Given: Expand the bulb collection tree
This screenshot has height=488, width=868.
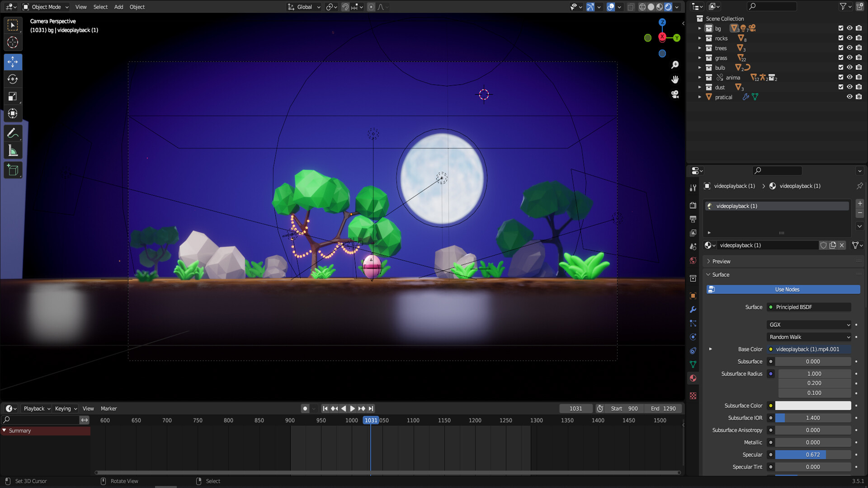Looking at the screenshot, I should pyautogui.click(x=699, y=68).
